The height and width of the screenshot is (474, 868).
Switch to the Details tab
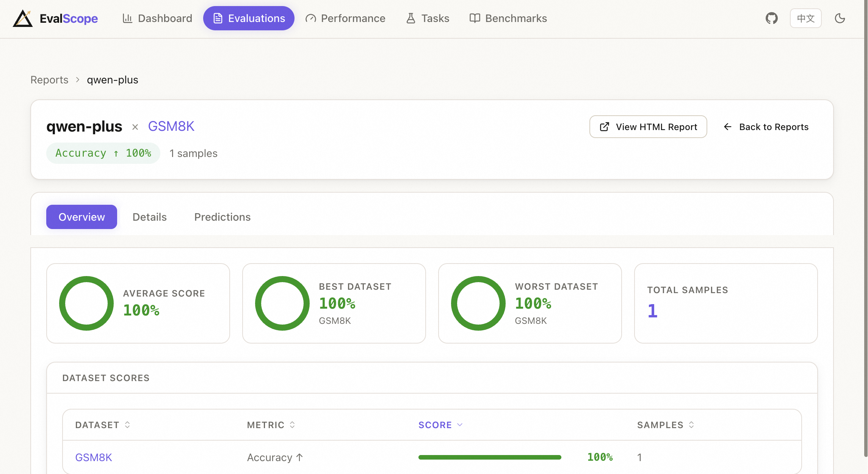pos(150,217)
